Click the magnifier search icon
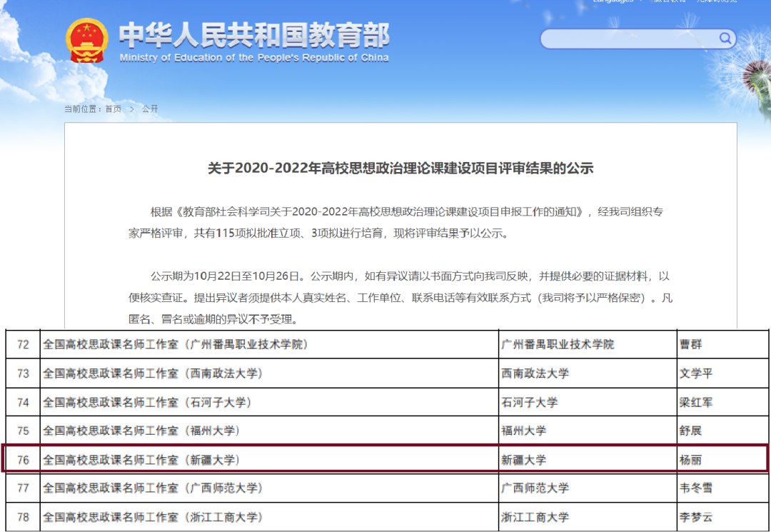 click(725, 38)
